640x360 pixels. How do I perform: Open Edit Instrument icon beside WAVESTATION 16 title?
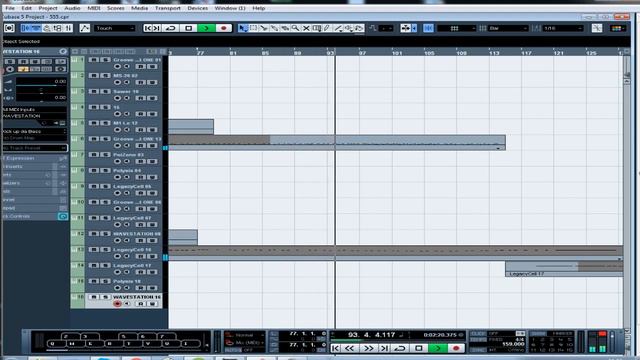point(63,51)
